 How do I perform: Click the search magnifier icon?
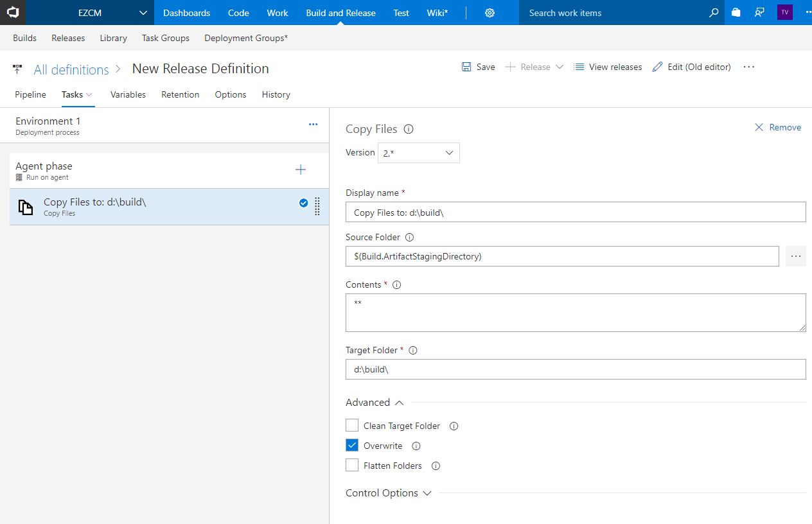713,12
